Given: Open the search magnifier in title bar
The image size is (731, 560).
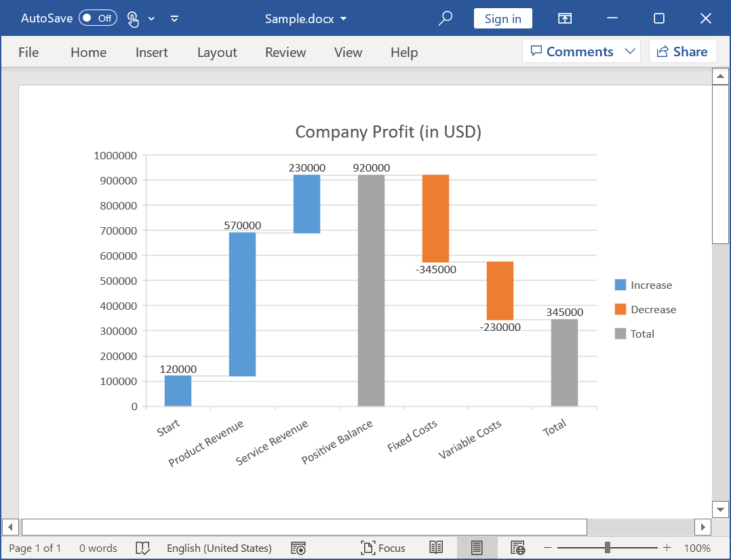Looking at the screenshot, I should (x=445, y=18).
